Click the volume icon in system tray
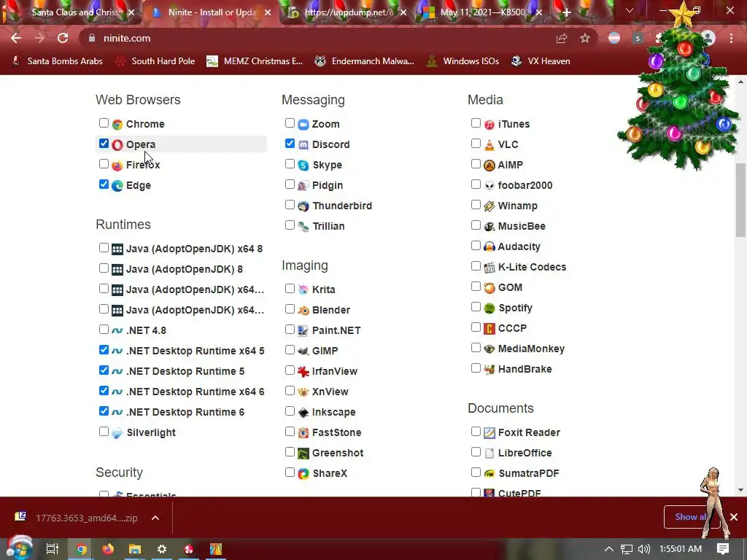 coord(644,549)
